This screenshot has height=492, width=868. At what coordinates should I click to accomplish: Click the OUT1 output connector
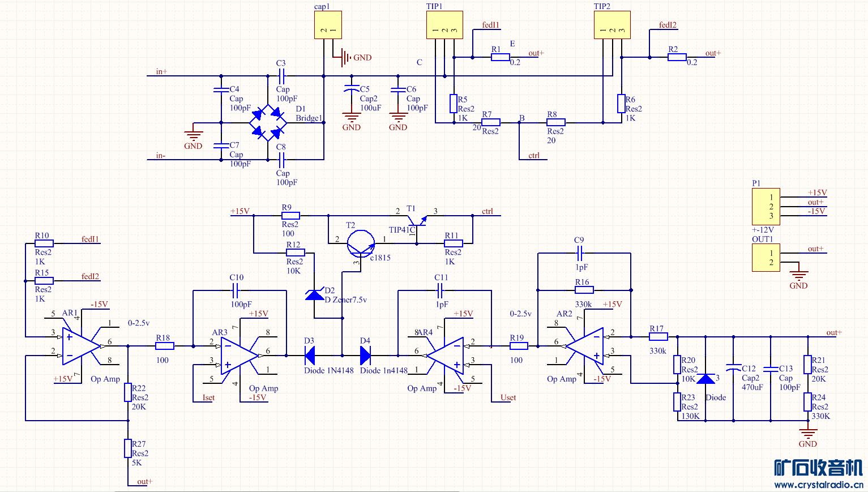[x=766, y=258]
